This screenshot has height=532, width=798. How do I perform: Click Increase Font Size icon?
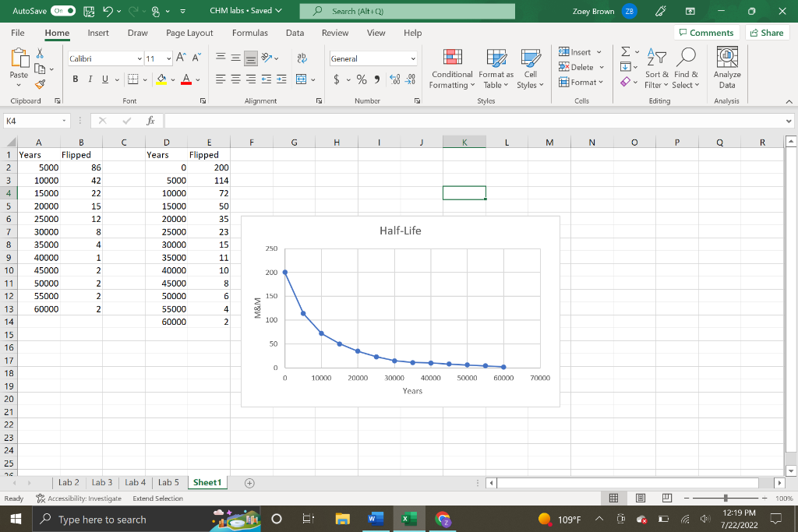pos(181,58)
